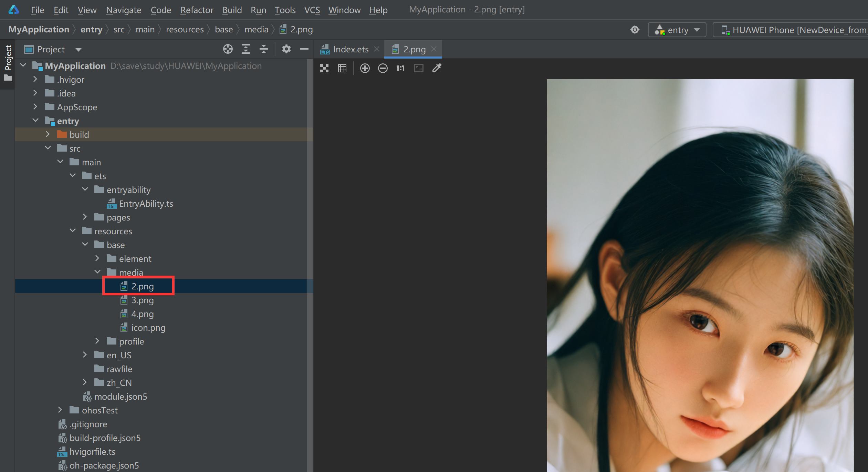Image resolution: width=868 pixels, height=472 pixels.
Task: Open the Refactor menu
Action: click(x=197, y=10)
